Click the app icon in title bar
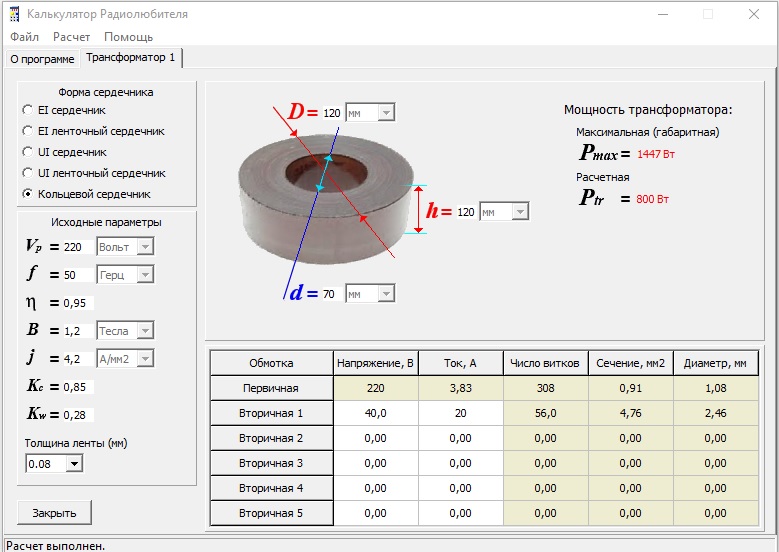Image resolution: width=779 pixels, height=552 pixels. click(13, 14)
